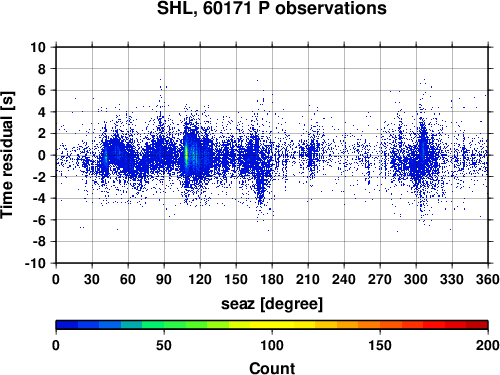Click the 90 tick label on x-axis
This screenshot has width=500, height=375.
click(x=164, y=279)
